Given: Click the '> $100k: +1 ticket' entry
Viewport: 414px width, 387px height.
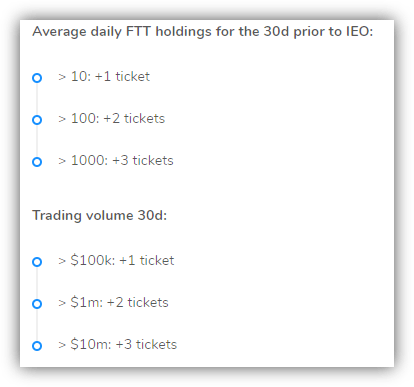Looking at the screenshot, I should (x=116, y=260).
